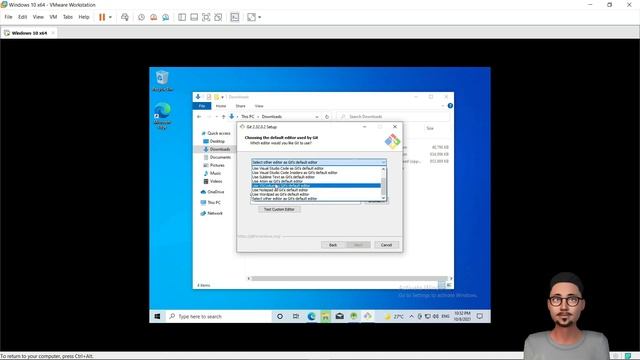Open the VM menu
The width and height of the screenshot is (640, 360).
pyautogui.click(x=53, y=17)
